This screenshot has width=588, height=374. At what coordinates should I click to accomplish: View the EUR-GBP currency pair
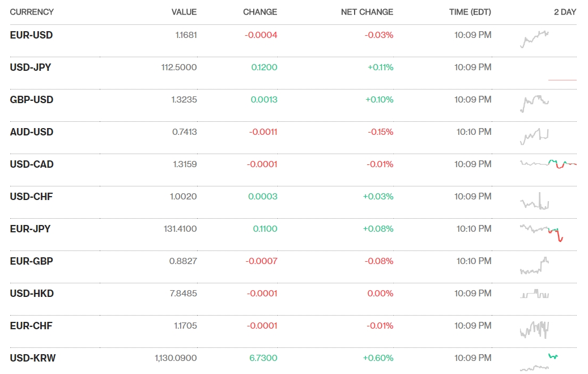[x=31, y=261]
